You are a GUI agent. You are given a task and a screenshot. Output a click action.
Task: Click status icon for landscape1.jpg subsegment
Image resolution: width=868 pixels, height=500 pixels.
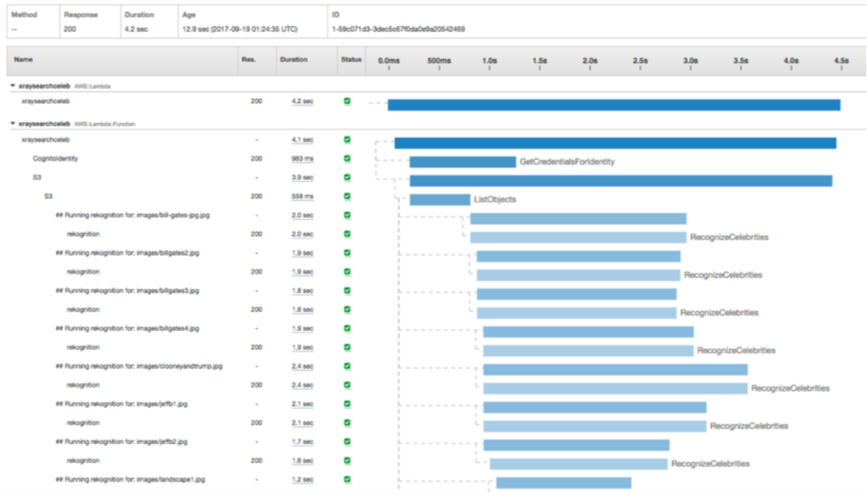pos(347,480)
